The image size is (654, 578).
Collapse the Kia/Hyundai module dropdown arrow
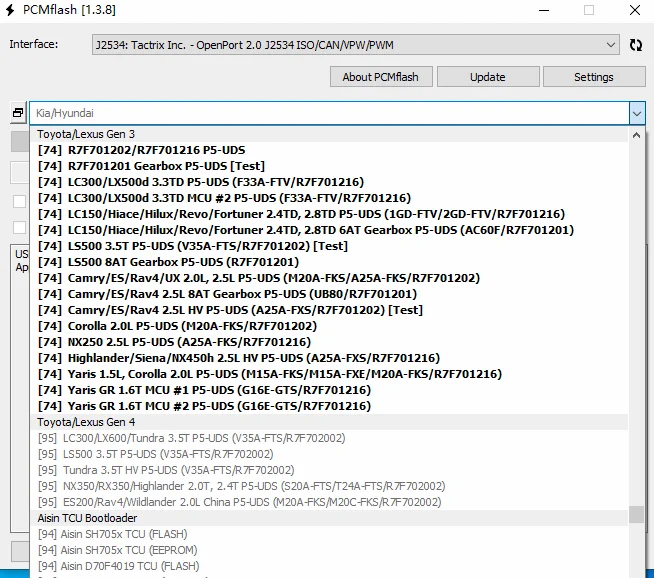(637, 113)
